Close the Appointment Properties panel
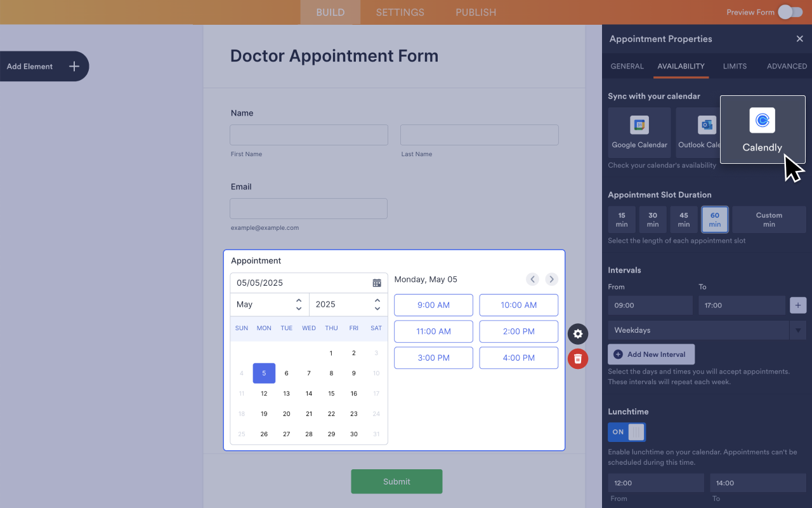This screenshot has width=812, height=508. pos(799,39)
